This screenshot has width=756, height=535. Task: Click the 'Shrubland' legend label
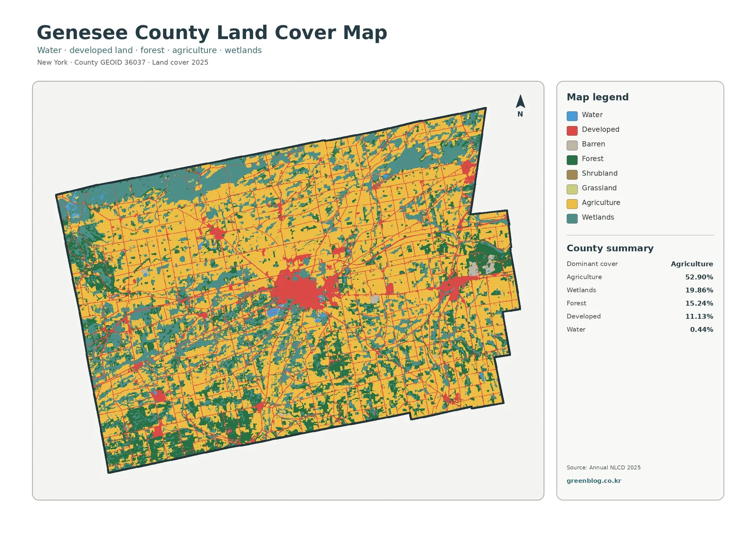600,173
